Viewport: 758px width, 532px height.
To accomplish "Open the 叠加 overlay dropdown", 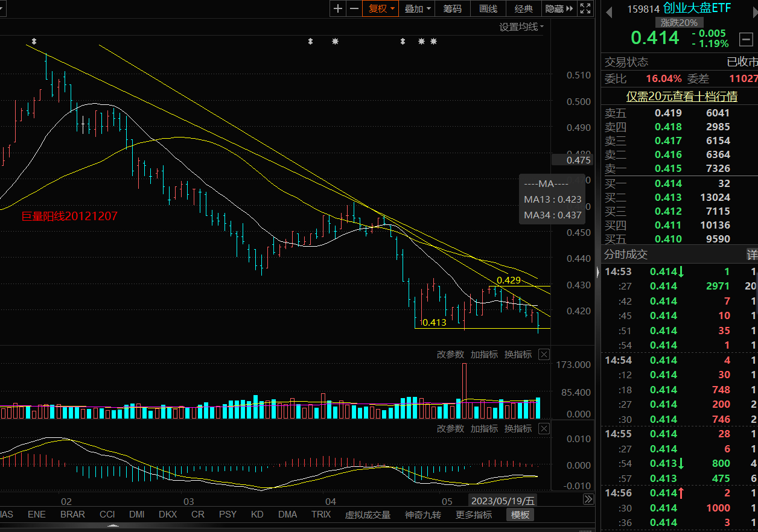I will pyautogui.click(x=418, y=8).
